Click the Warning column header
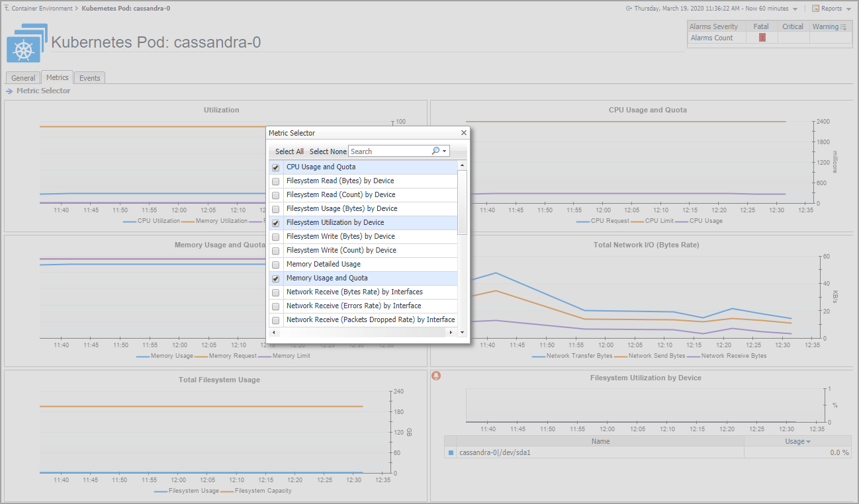The height and width of the screenshot is (504, 859). tap(825, 26)
